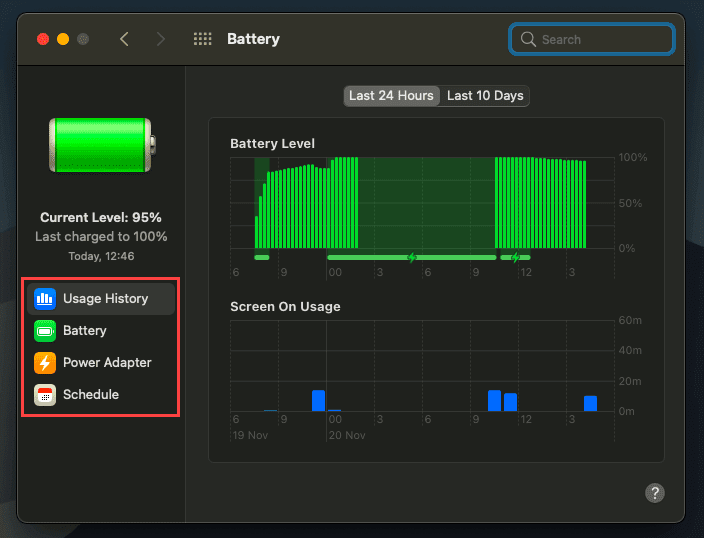Viewport: 704px width, 538px height.
Task: Click the Usage History bar chart icon
Action: pyautogui.click(x=45, y=299)
